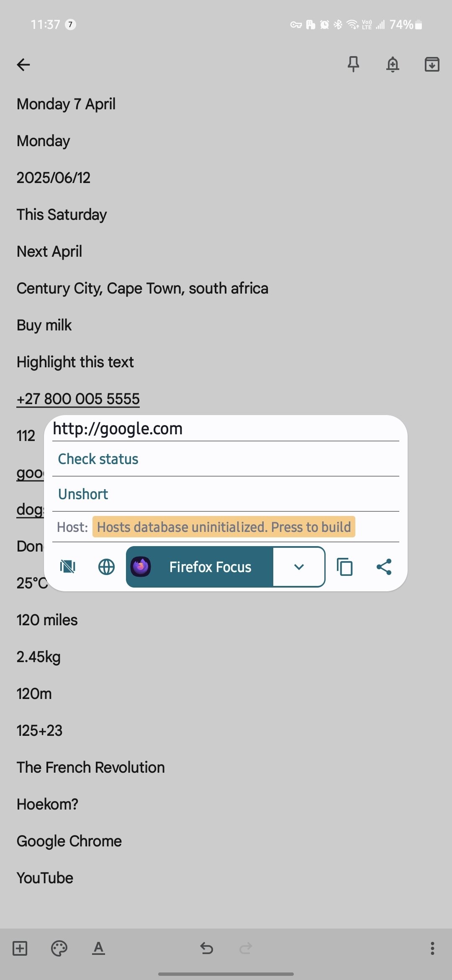452x980 pixels.
Task: Share the URL using the share icon
Action: (x=384, y=567)
